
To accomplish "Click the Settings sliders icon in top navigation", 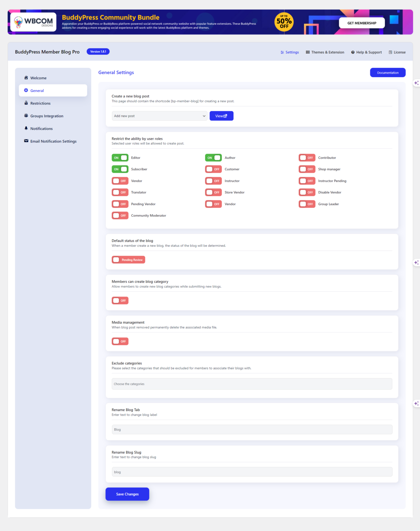I will coord(282,52).
